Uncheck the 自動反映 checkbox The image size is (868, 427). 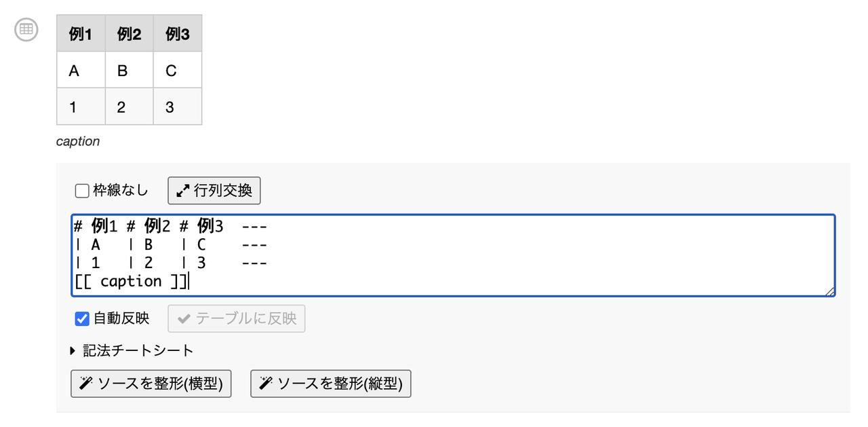click(x=82, y=318)
